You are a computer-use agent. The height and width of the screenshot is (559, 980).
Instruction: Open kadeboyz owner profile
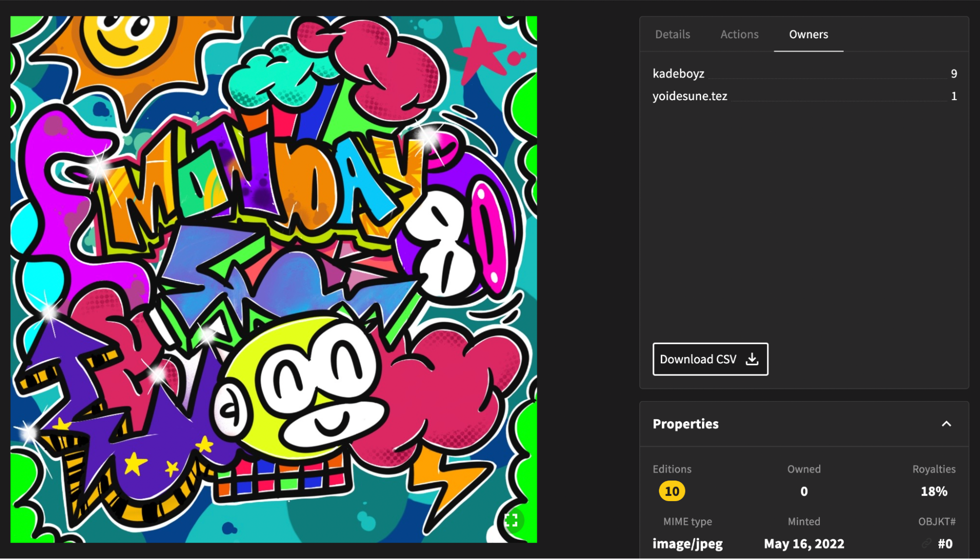[x=678, y=74]
